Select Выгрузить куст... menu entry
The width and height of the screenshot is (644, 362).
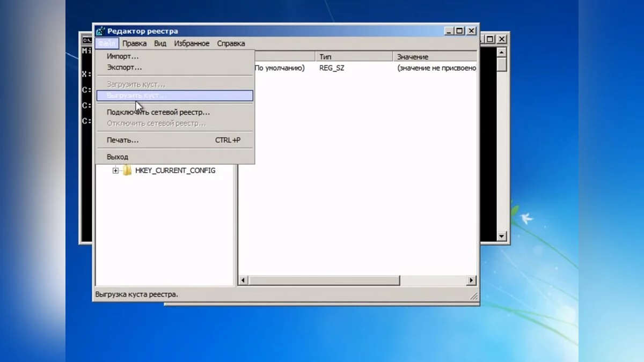tap(136, 95)
